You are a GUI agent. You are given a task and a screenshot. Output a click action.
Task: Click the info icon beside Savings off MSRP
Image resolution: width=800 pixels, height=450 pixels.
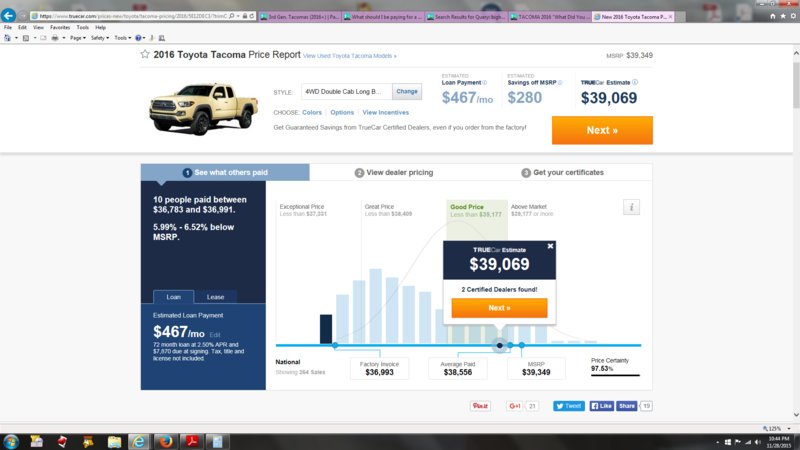tap(560, 83)
